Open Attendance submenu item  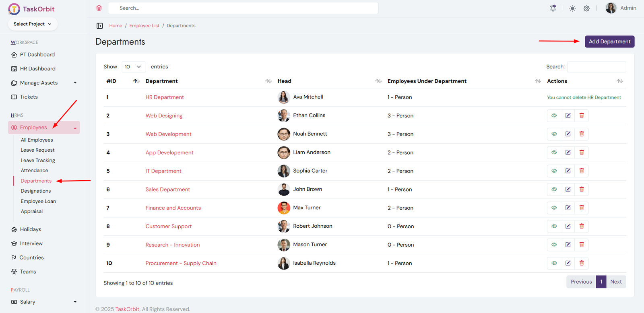(35, 171)
